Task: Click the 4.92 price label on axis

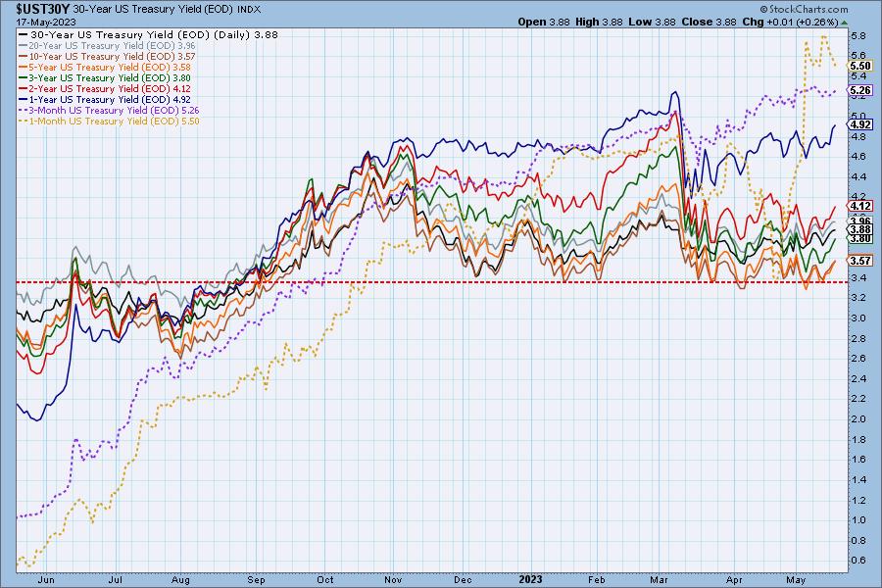Action: pos(860,124)
